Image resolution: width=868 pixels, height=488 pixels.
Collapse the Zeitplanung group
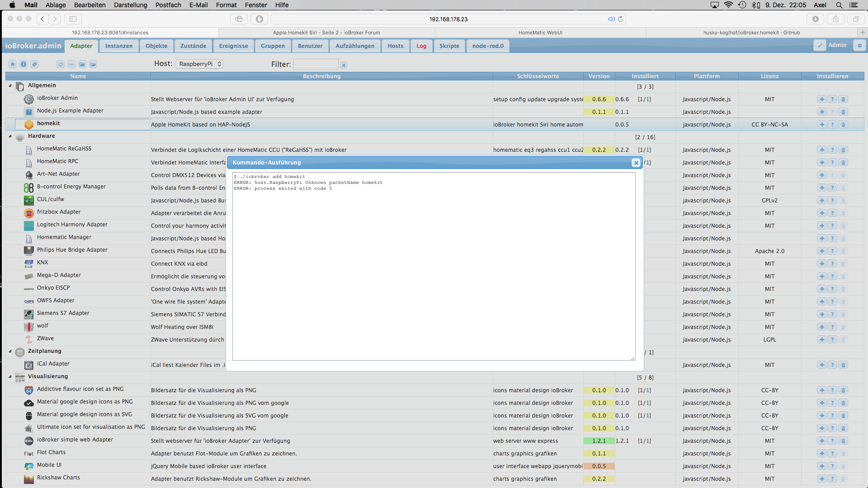click(x=10, y=351)
